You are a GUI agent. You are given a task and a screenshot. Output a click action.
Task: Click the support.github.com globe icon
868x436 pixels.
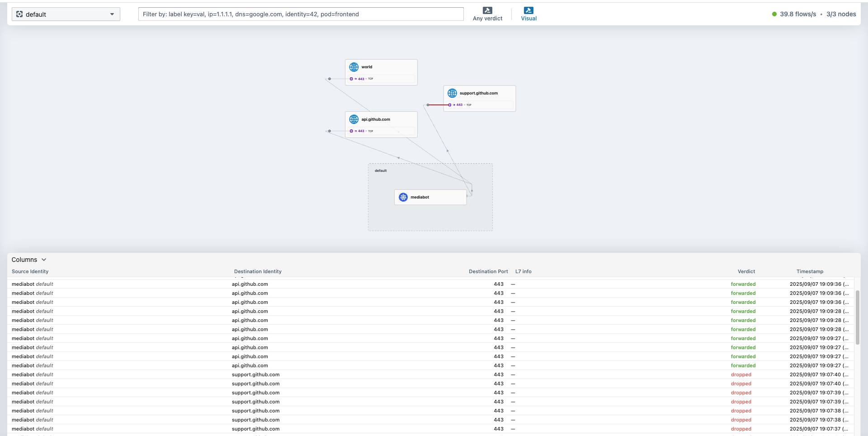tap(452, 93)
